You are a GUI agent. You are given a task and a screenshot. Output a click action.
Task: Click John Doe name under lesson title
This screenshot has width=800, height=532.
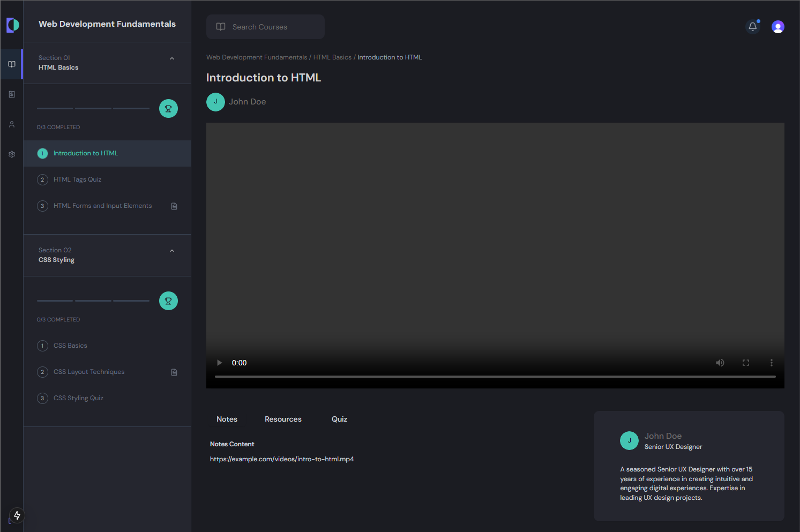pos(248,102)
